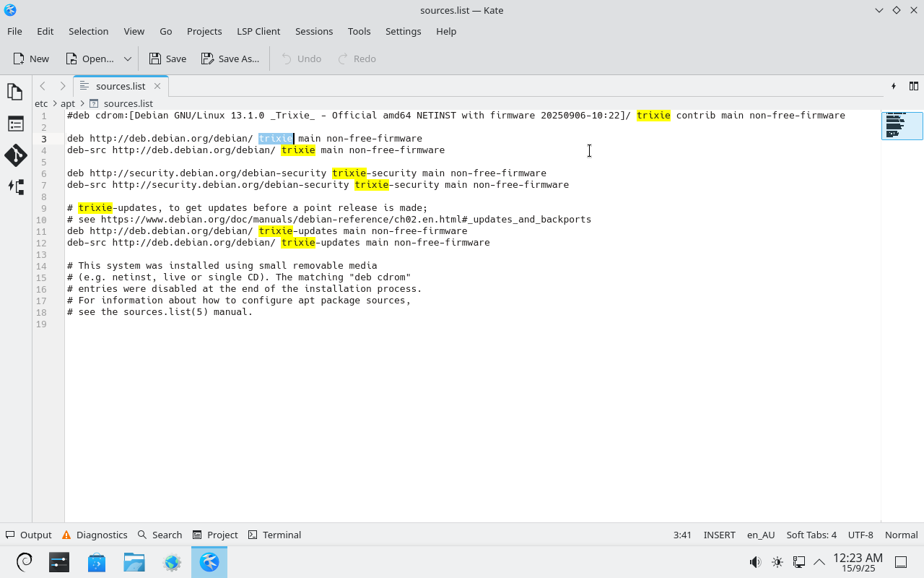Click the quick open lightning icon

[x=894, y=86]
